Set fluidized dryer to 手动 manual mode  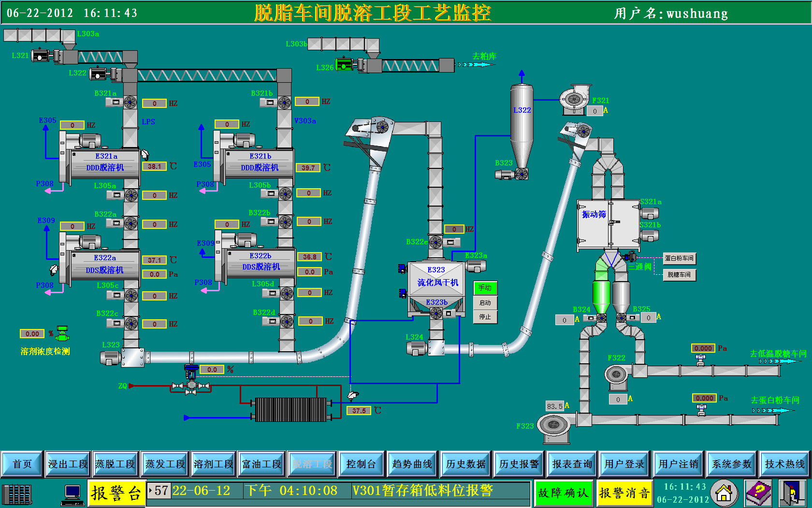(485, 288)
